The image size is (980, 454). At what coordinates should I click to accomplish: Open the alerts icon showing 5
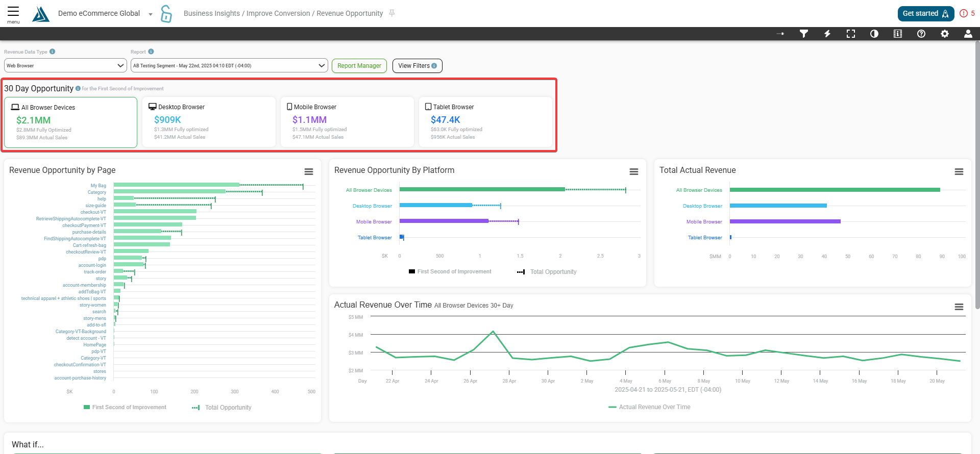pos(967,13)
